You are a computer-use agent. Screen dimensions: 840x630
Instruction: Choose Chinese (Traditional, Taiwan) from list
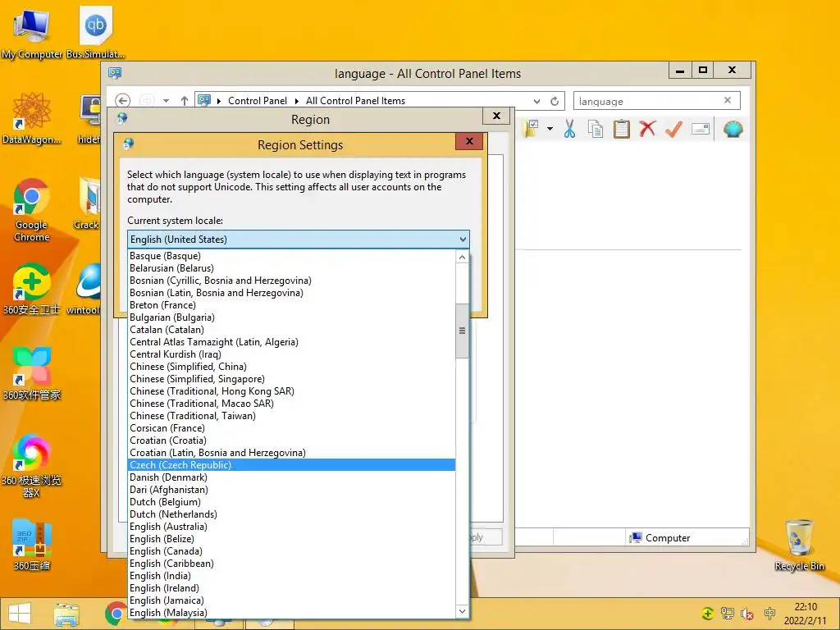(x=291, y=416)
